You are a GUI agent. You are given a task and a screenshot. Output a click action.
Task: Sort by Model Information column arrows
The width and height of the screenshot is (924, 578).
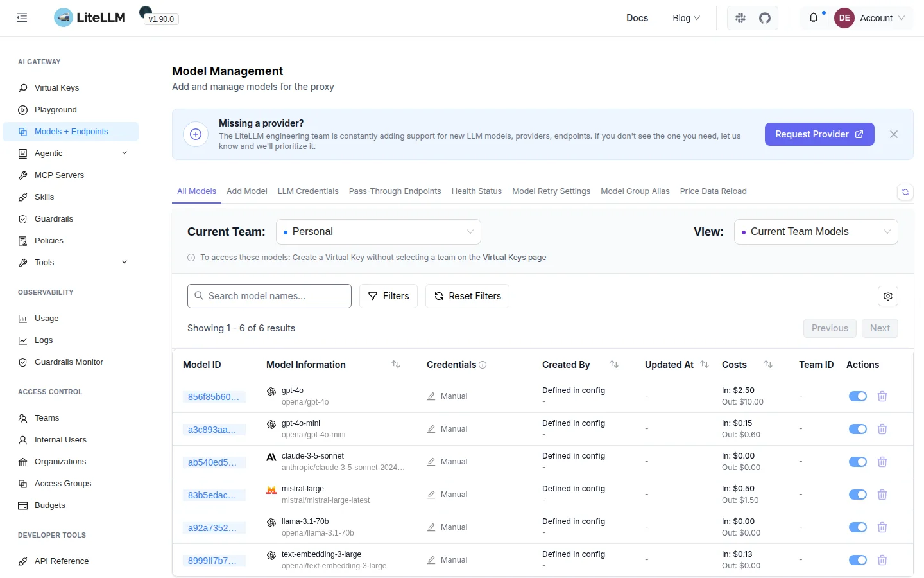(x=396, y=365)
